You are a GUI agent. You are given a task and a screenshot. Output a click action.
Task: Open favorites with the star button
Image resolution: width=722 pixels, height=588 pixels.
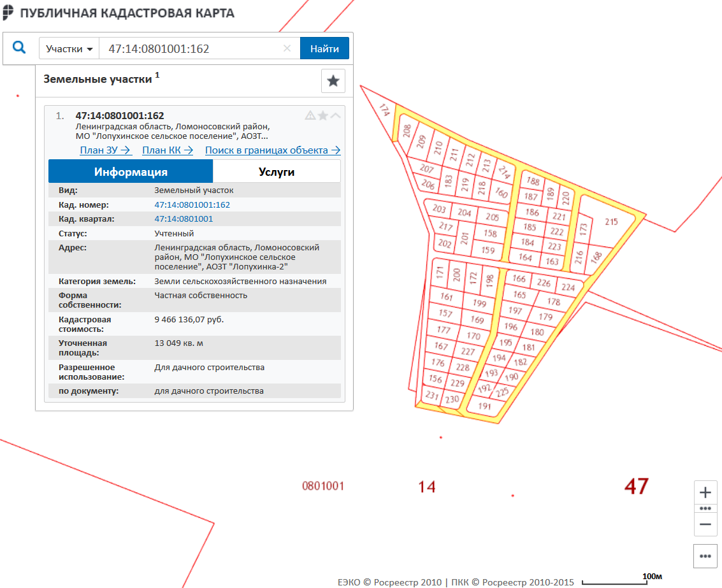333,81
